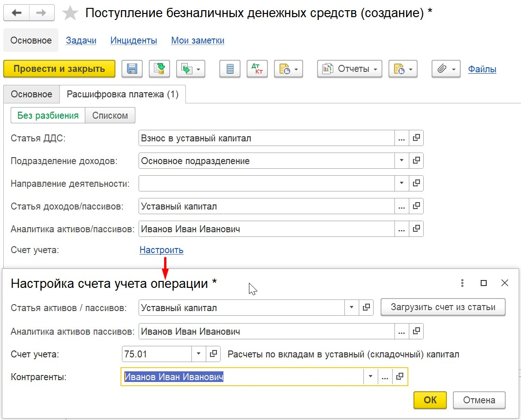This screenshot has height=420, width=521.
Task: Click Провести и закрыть button
Action: [59, 69]
